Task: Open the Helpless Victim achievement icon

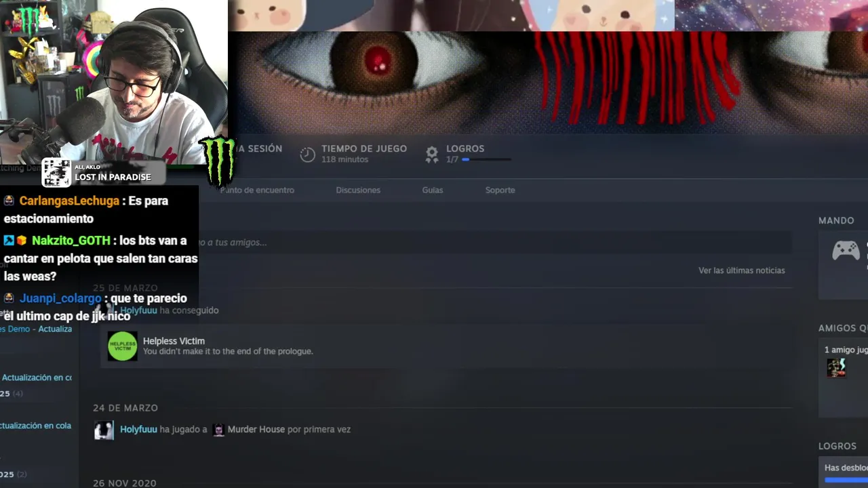Action: click(122, 346)
